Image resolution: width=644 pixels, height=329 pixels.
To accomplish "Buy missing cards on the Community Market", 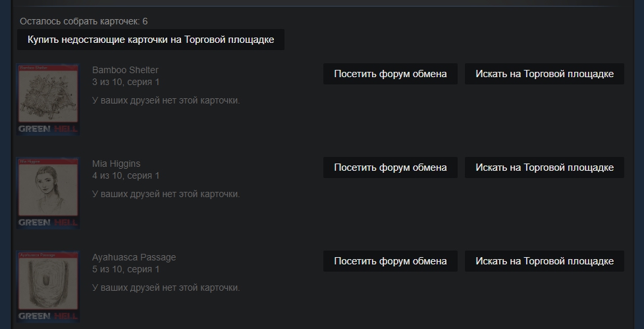I will pos(151,40).
